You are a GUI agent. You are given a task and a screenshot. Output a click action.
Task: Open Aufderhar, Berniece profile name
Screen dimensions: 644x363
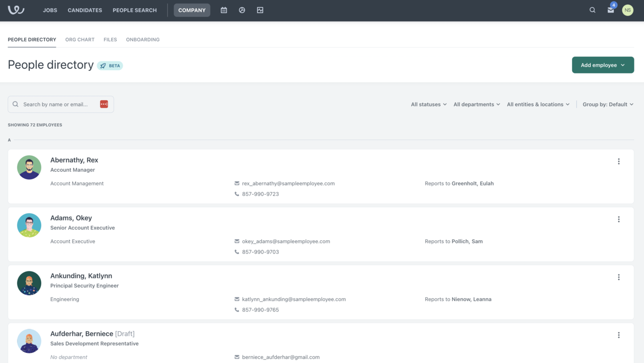(x=82, y=334)
